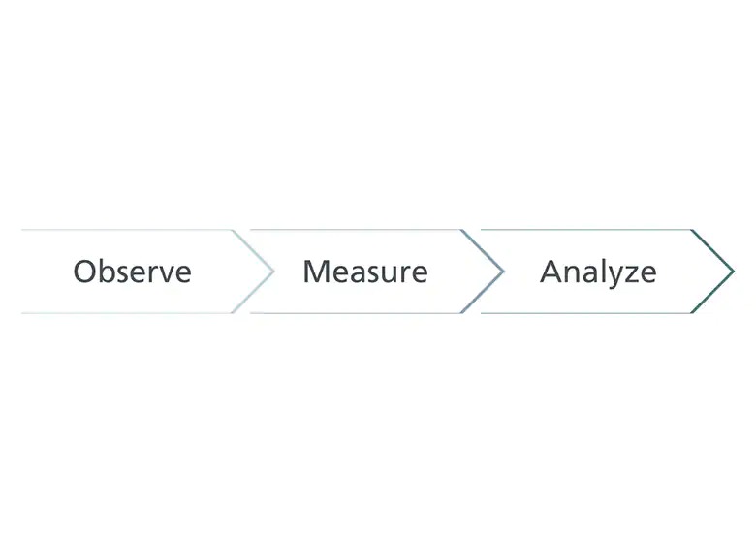Select the first chevron in the process

[x=148, y=271]
